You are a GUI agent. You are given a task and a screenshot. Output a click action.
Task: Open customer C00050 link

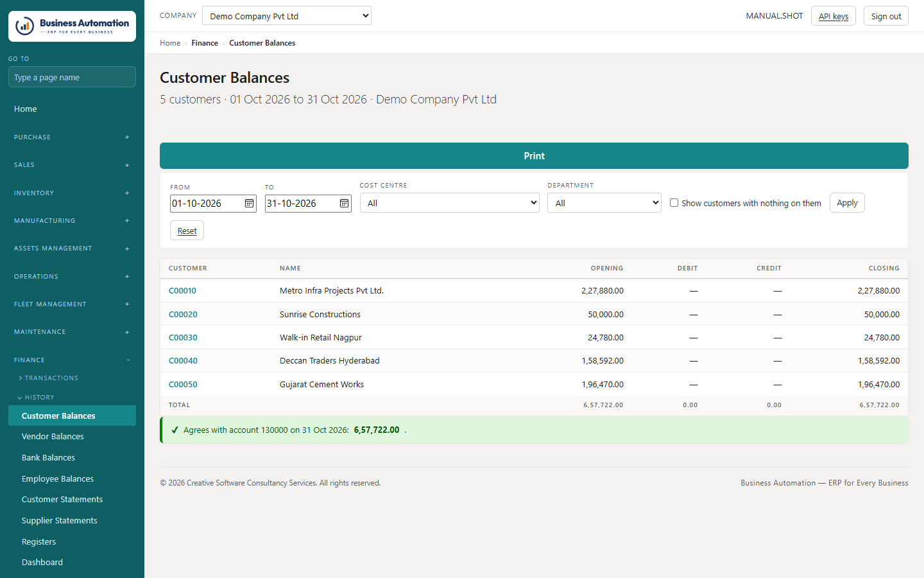pyautogui.click(x=183, y=385)
